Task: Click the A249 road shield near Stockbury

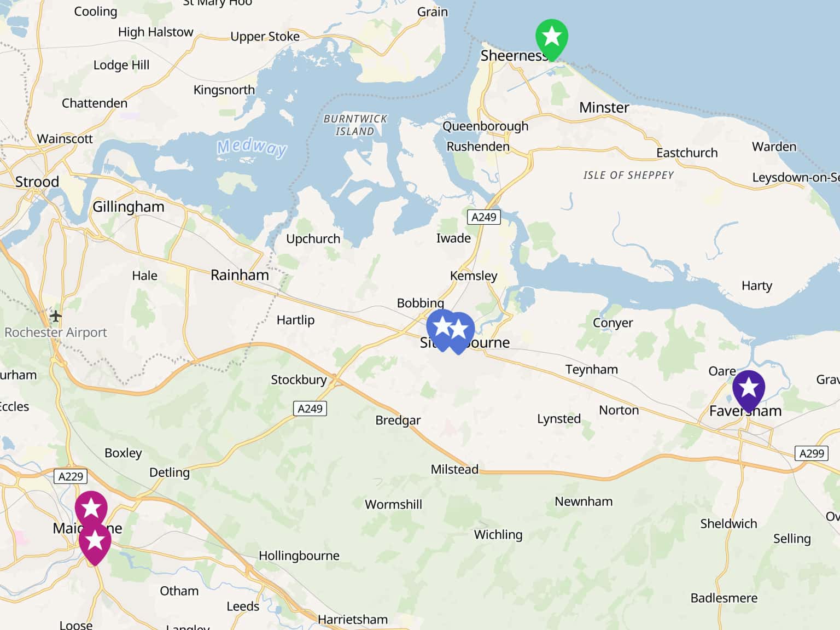Action: (x=310, y=409)
